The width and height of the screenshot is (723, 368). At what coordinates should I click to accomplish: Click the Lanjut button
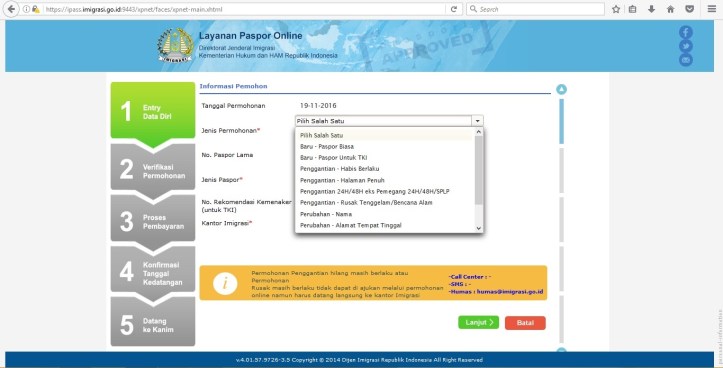(479, 322)
